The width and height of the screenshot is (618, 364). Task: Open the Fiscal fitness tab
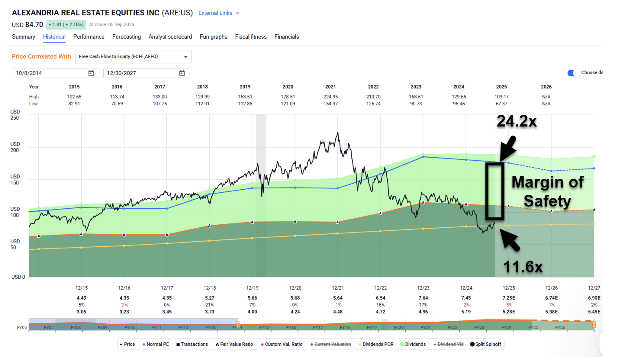pyautogui.click(x=251, y=37)
